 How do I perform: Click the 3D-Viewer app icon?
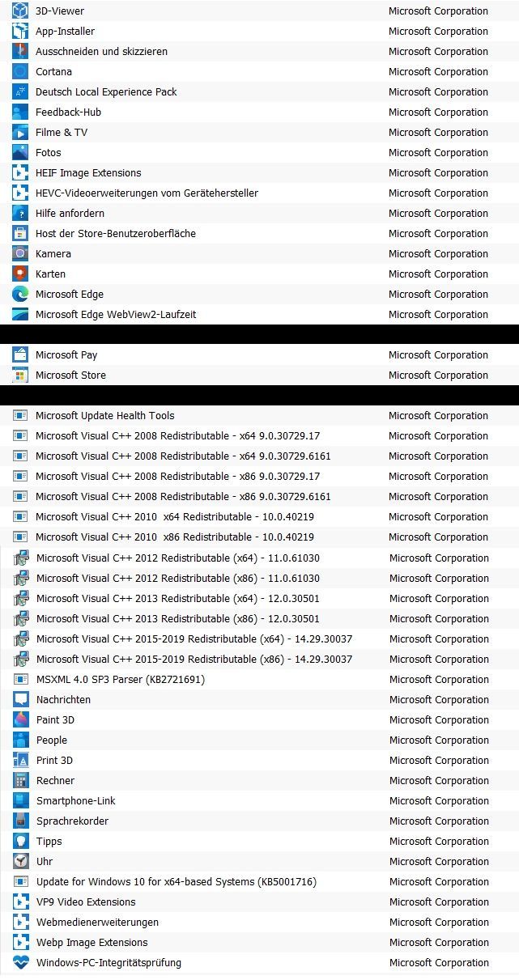click(20, 11)
